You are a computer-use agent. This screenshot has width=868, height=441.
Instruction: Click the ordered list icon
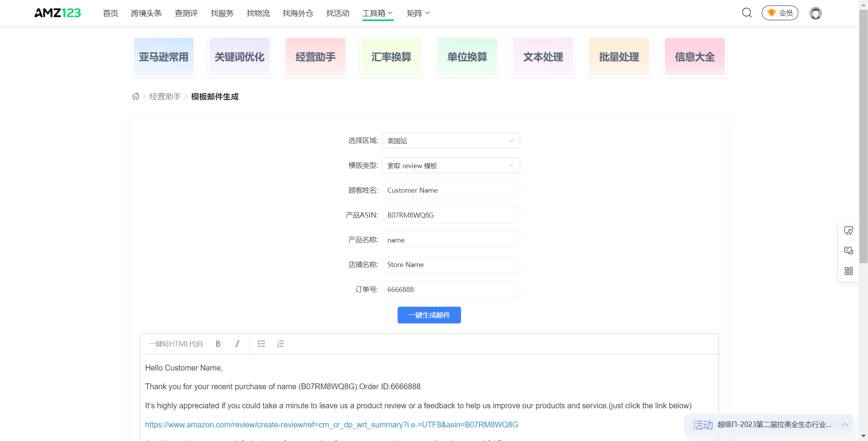(x=280, y=343)
